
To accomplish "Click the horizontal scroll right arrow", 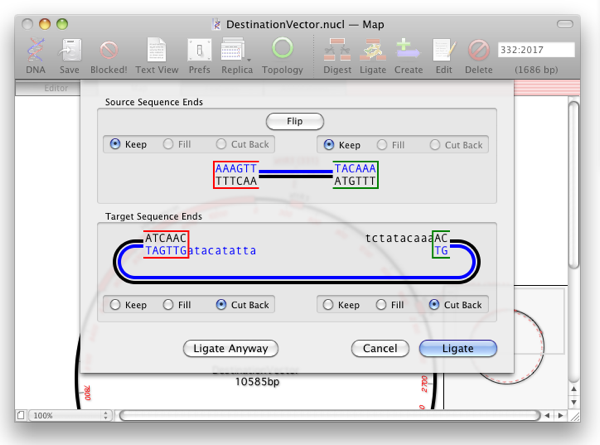I will pyautogui.click(x=561, y=416).
